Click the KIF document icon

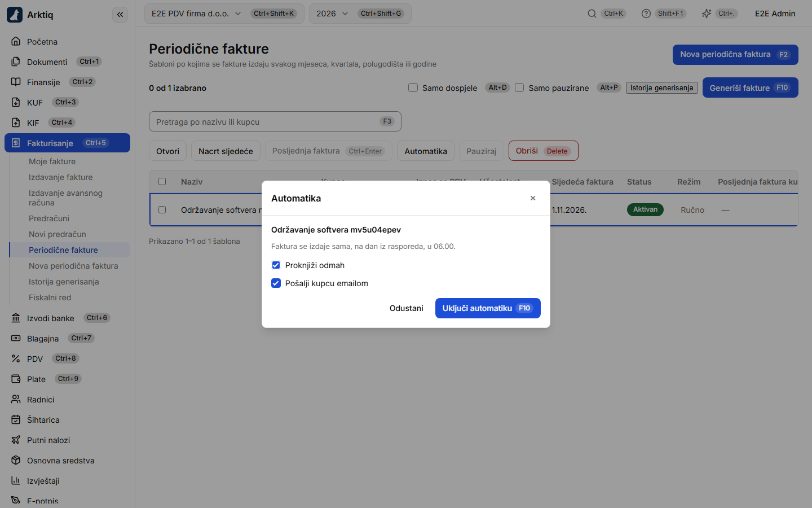(16, 123)
